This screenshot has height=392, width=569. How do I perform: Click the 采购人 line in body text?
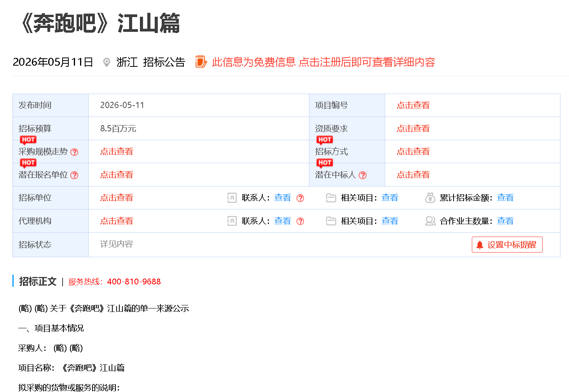[x=51, y=348]
